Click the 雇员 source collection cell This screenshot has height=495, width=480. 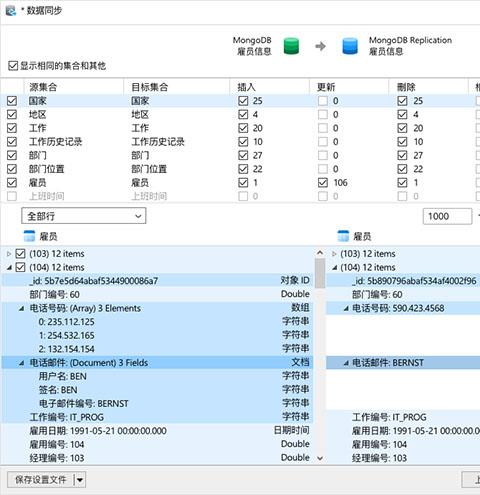(37, 182)
